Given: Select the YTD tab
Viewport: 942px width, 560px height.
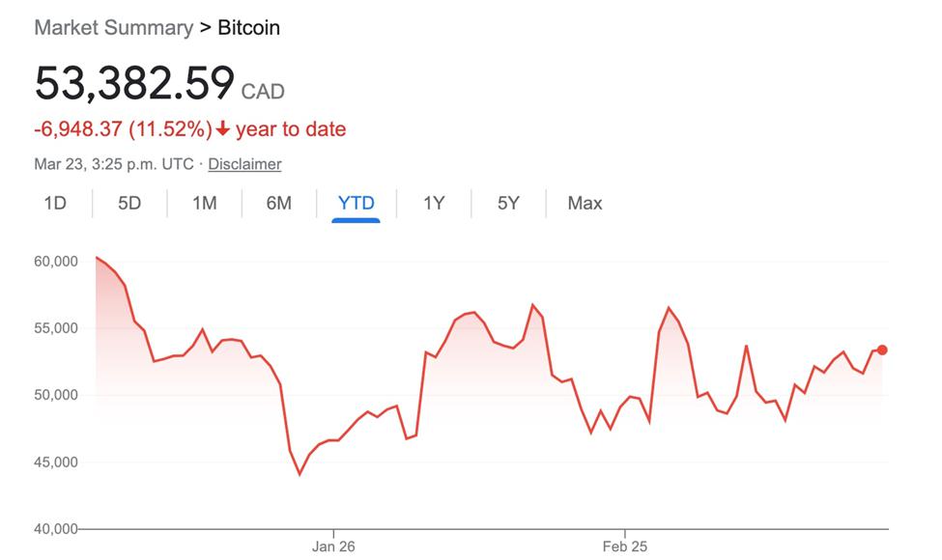Looking at the screenshot, I should pyautogui.click(x=356, y=203).
